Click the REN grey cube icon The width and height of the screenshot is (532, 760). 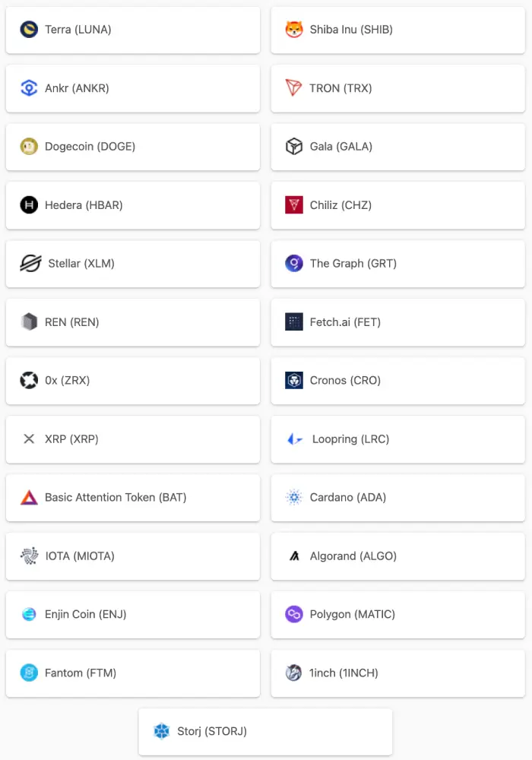[x=29, y=321]
